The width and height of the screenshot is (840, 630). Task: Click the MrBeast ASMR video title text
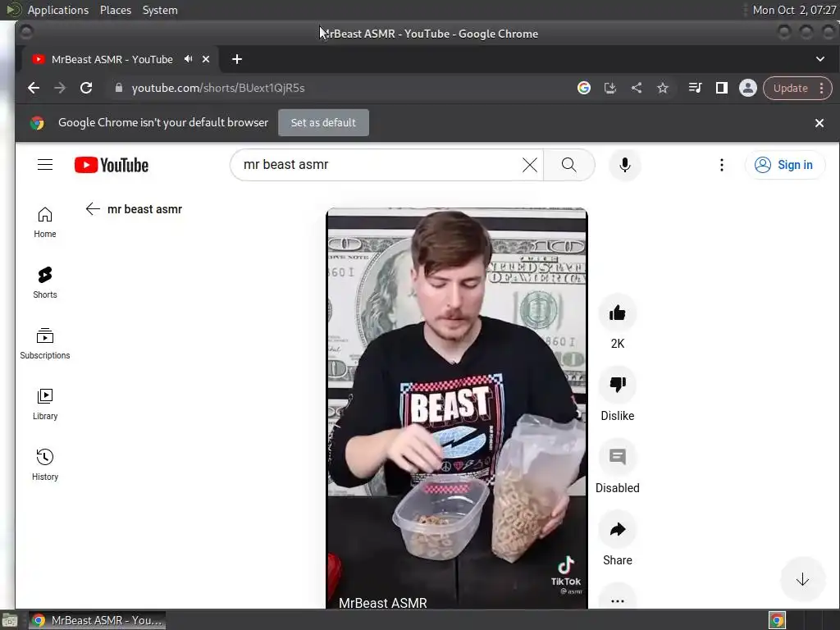tap(383, 603)
